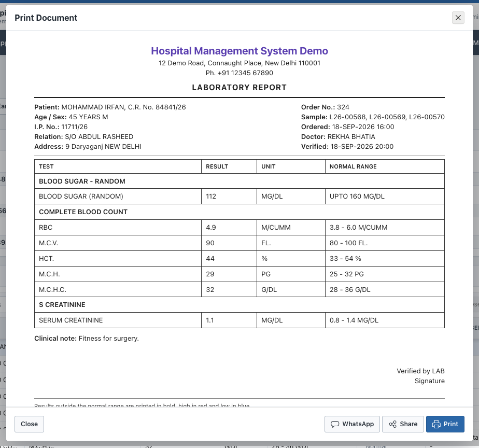Viewport: 479px width, 448px height.
Task: Click the Age / Sex 45 YEARS M line
Action: point(71,117)
